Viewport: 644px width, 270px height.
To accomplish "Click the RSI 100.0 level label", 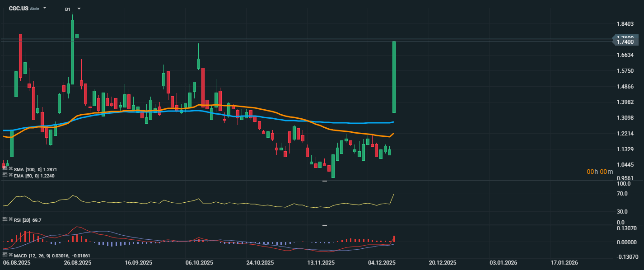I will click(624, 184).
